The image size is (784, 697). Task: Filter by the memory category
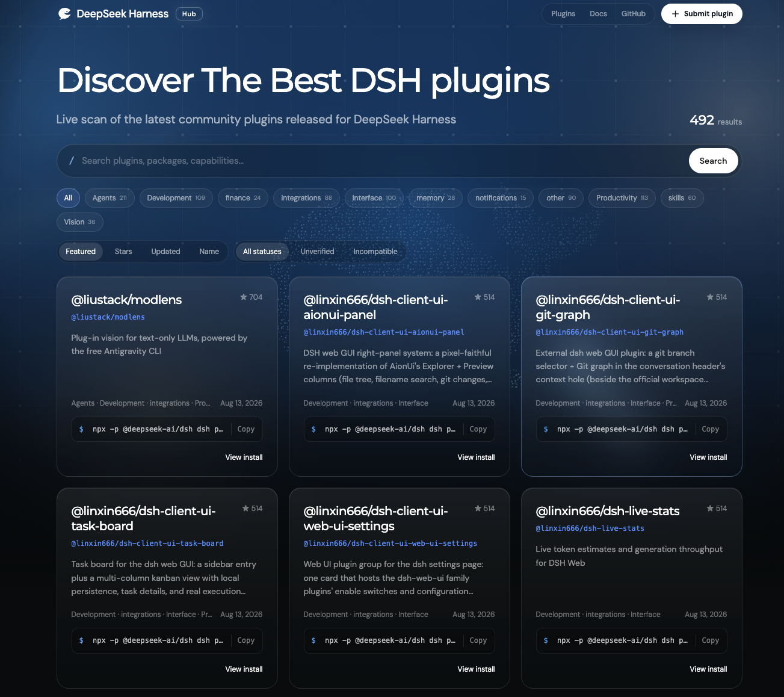click(436, 198)
